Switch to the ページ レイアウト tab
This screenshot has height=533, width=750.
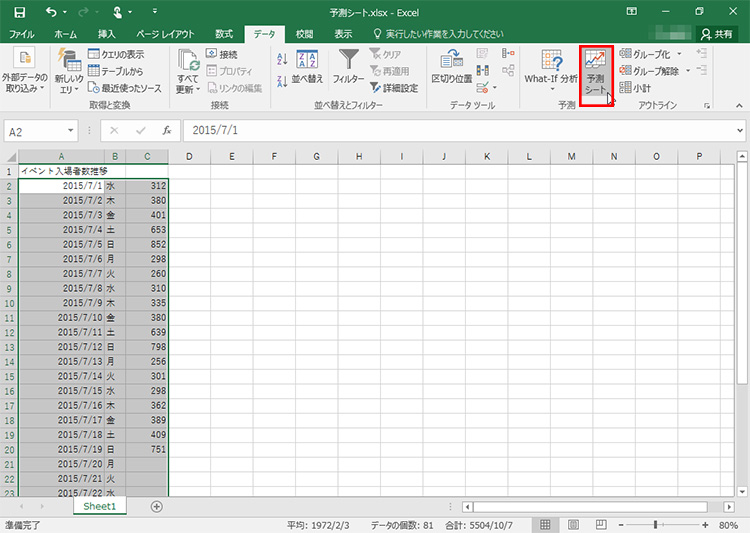(167, 34)
